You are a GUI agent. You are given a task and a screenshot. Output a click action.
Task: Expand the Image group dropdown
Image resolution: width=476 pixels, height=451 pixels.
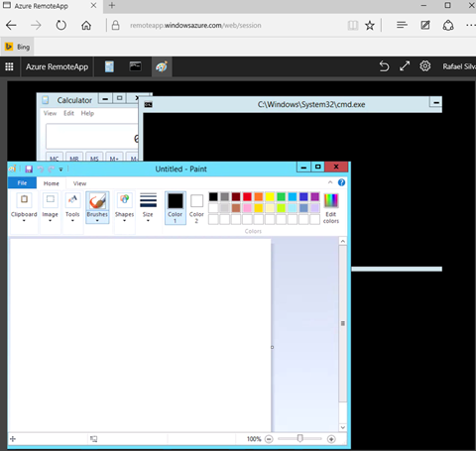coord(50,207)
